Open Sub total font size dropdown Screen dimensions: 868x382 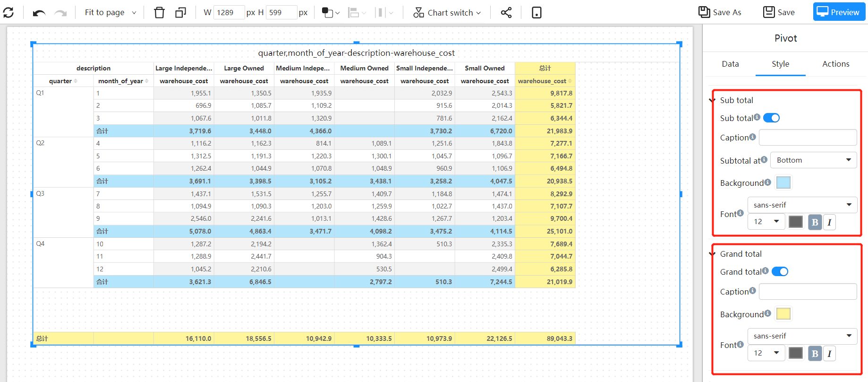(x=766, y=221)
